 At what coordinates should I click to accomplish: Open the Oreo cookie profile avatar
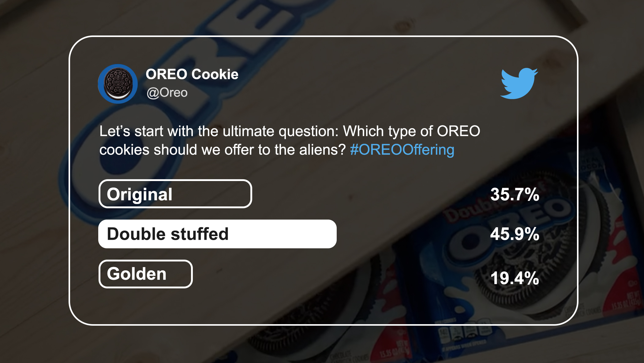pyautogui.click(x=118, y=84)
